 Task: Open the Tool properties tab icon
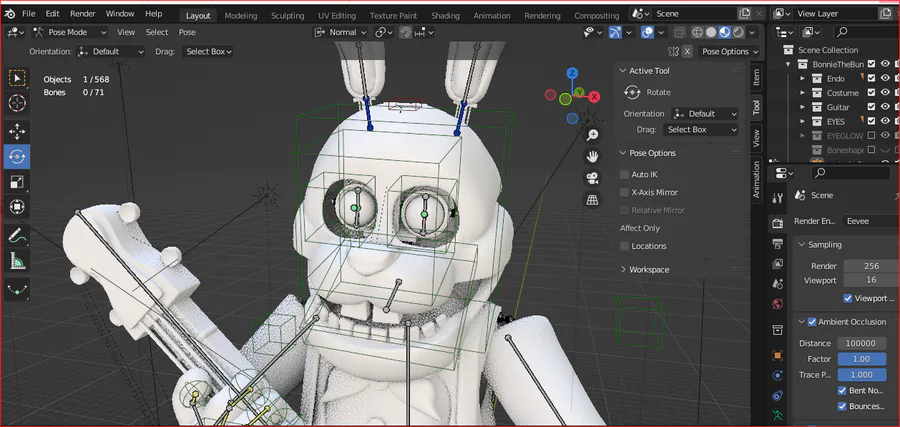pos(777,199)
